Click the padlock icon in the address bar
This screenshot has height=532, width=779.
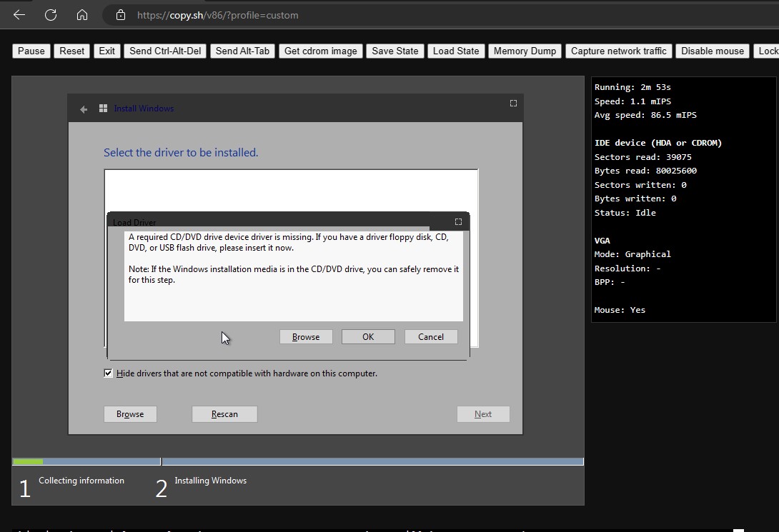tap(120, 14)
